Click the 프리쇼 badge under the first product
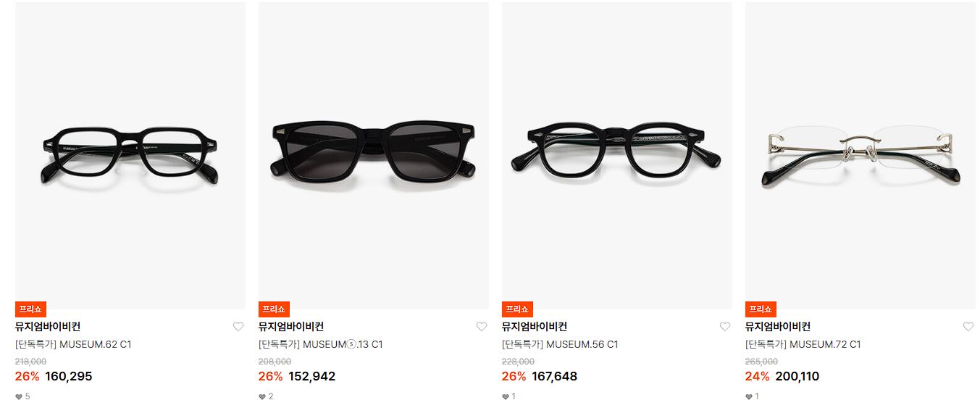 (30, 309)
